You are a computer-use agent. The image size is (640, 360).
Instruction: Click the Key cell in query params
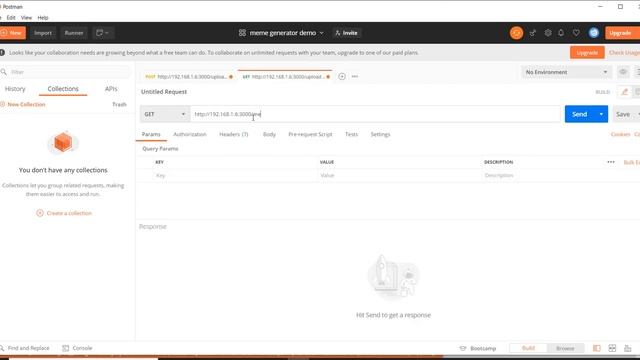(235, 175)
